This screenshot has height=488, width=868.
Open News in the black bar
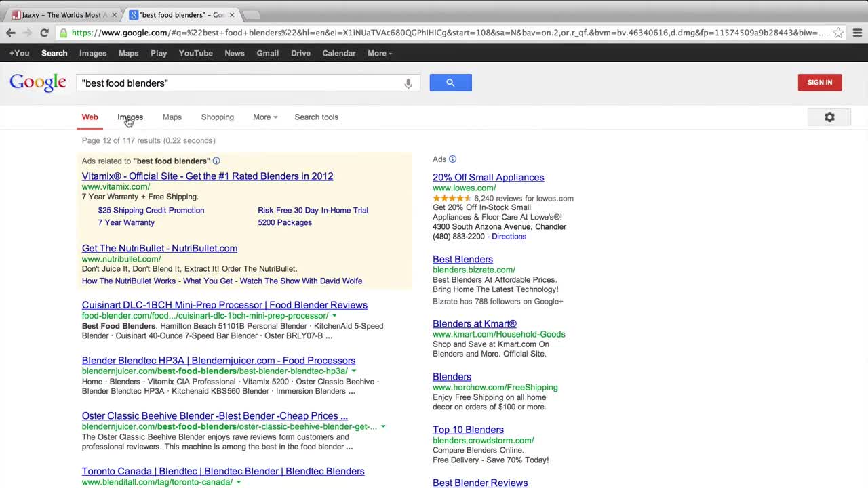235,53
